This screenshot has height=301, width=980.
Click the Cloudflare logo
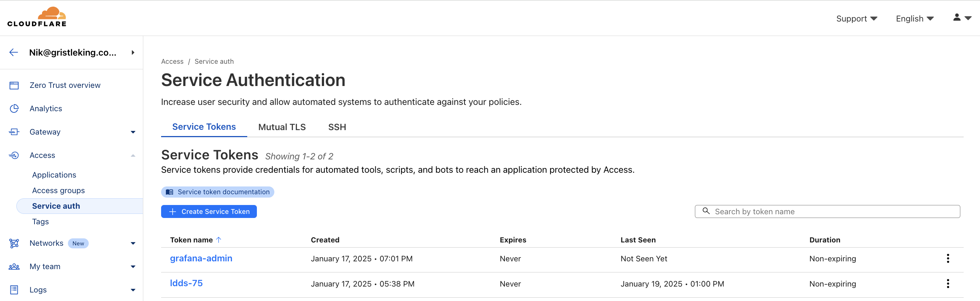pyautogui.click(x=37, y=17)
